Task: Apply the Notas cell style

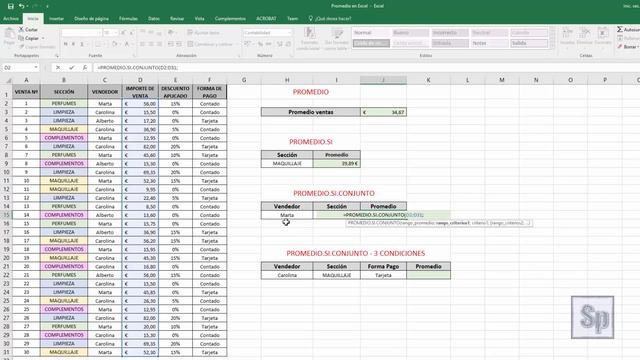Action: coord(489,43)
